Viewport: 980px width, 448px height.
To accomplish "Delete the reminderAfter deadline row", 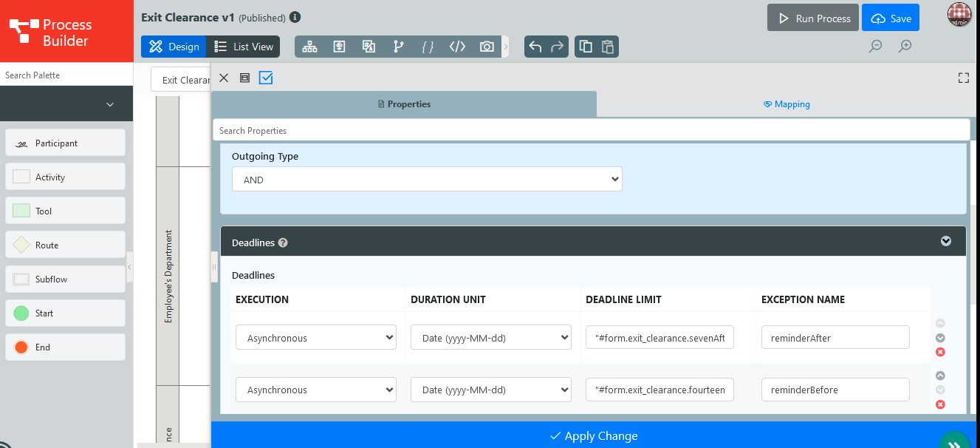I will click(940, 352).
